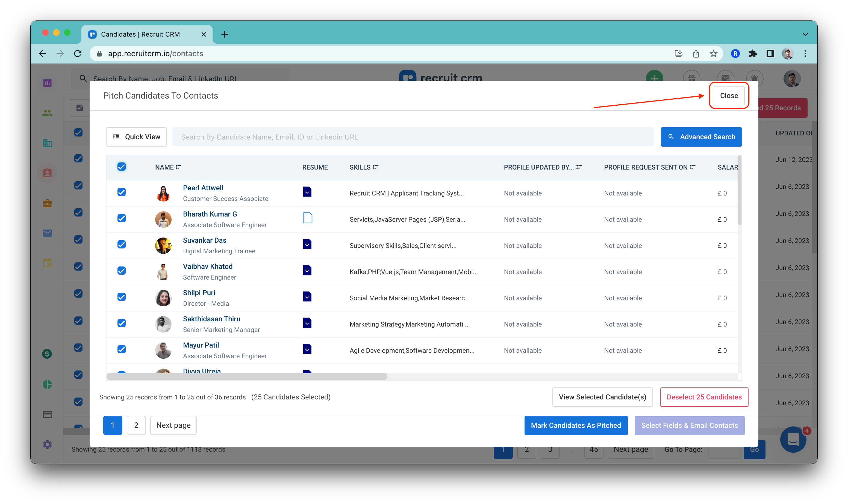Uncheck Suvankar Das's checkbox
The height and width of the screenshot is (504, 848).
(x=121, y=245)
